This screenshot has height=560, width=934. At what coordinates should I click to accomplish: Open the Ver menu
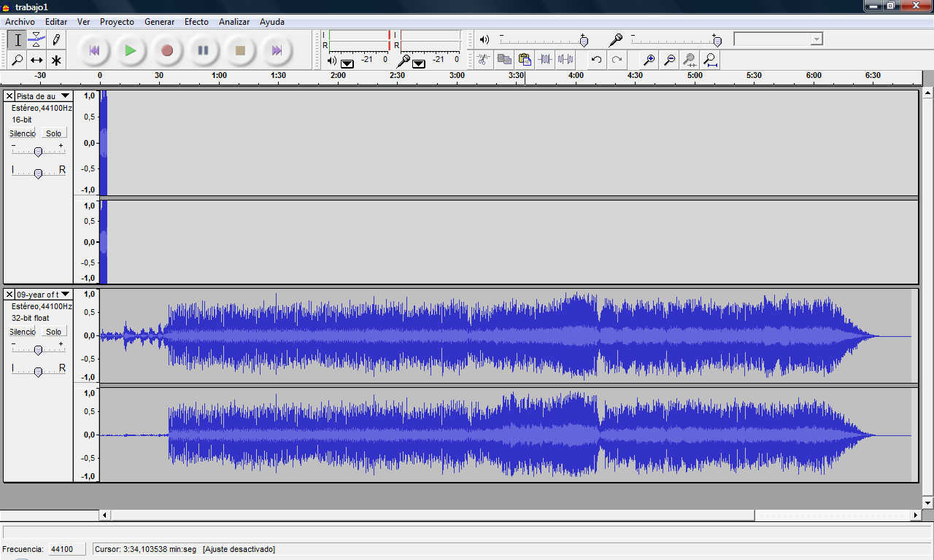[84, 22]
